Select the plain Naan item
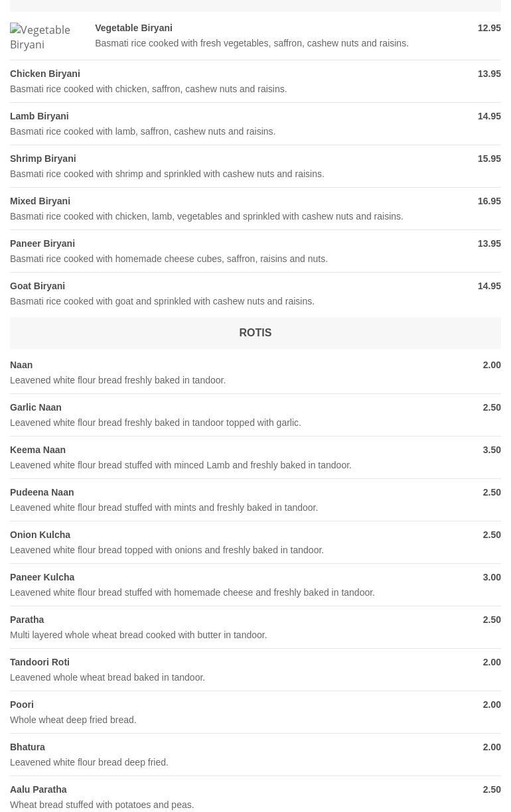This screenshot has height=812, width=511. point(21,365)
